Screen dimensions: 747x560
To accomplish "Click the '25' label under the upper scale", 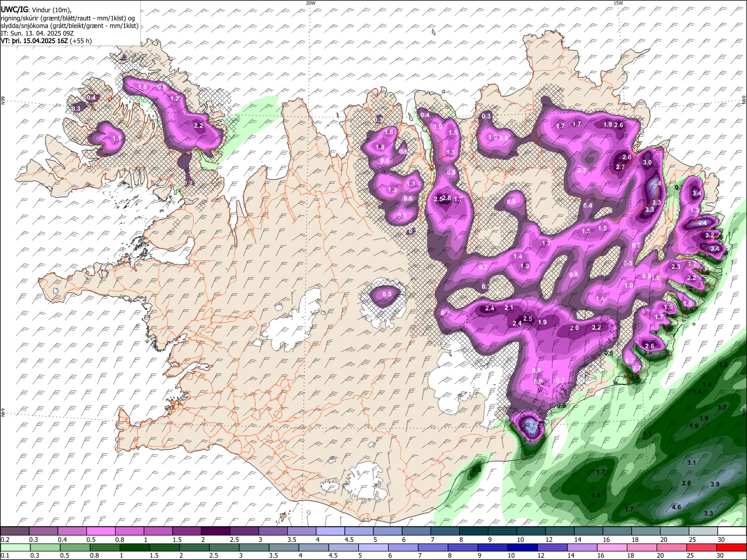I will tap(692, 540).
